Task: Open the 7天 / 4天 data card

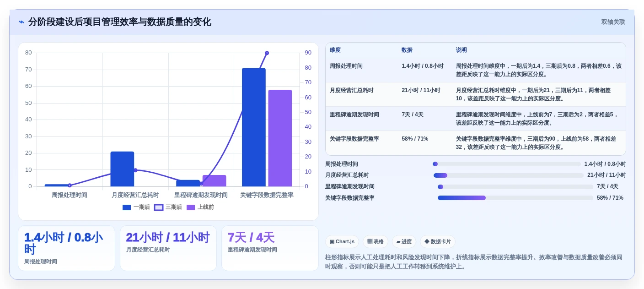Action: (x=270, y=248)
